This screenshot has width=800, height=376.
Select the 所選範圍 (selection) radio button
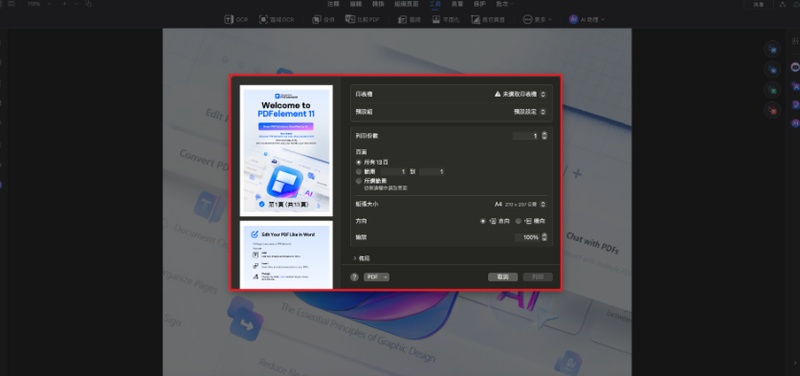click(x=359, y=181)
